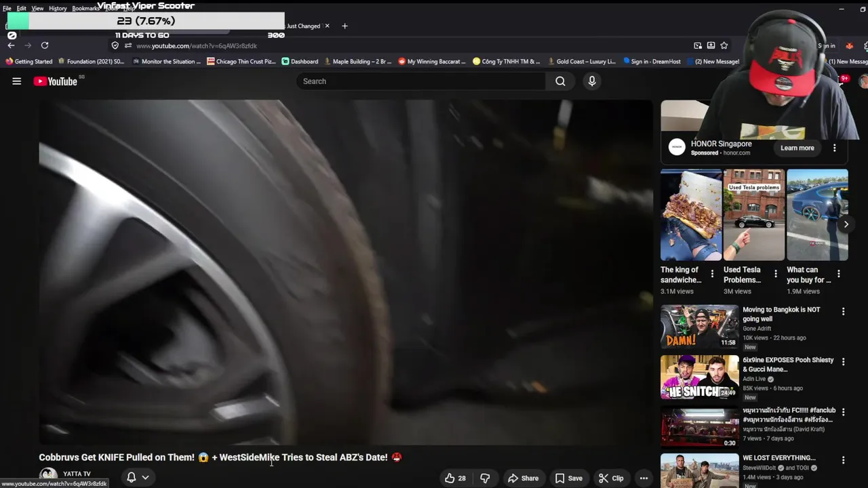
Task: Open the (2) New Message bookmark
Action: click(x=713, y=62)
